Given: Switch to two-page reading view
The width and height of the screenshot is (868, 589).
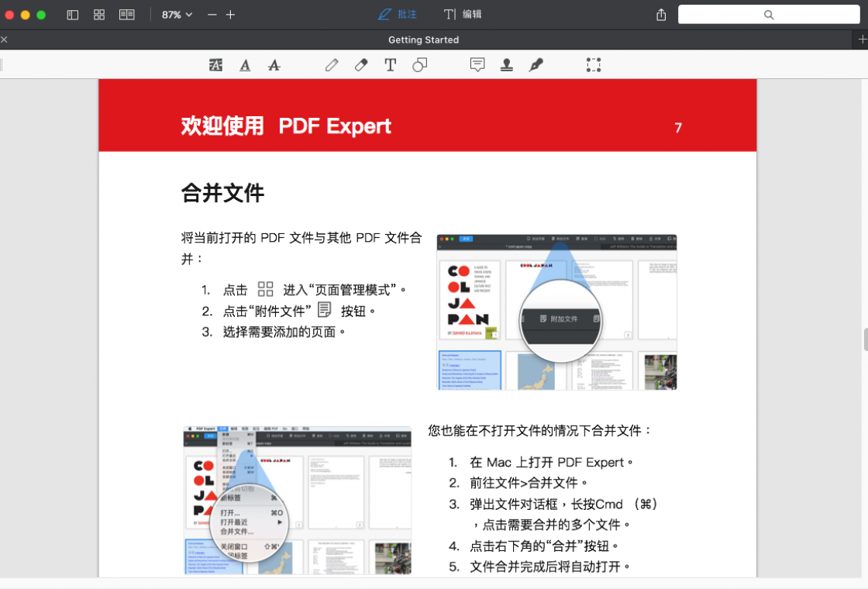Looking at the screenshot, I should click(x=127, y=15).
